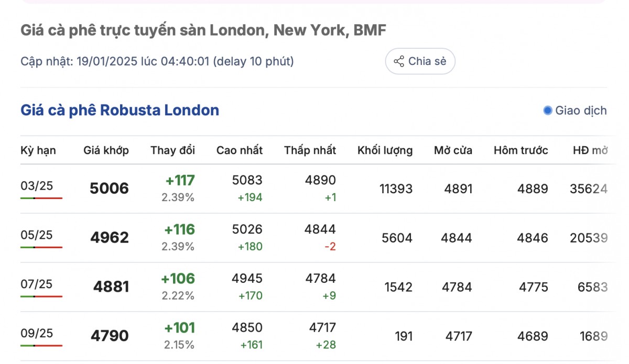Click the red-green bar under 07/25
The width and height of the screenshot is (629, 364).
coord(41,296)
